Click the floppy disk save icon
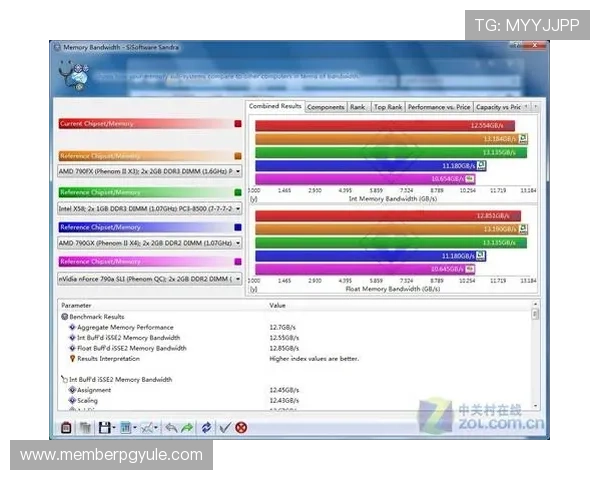This screenshot has width=600, height=480. [104, 428]
